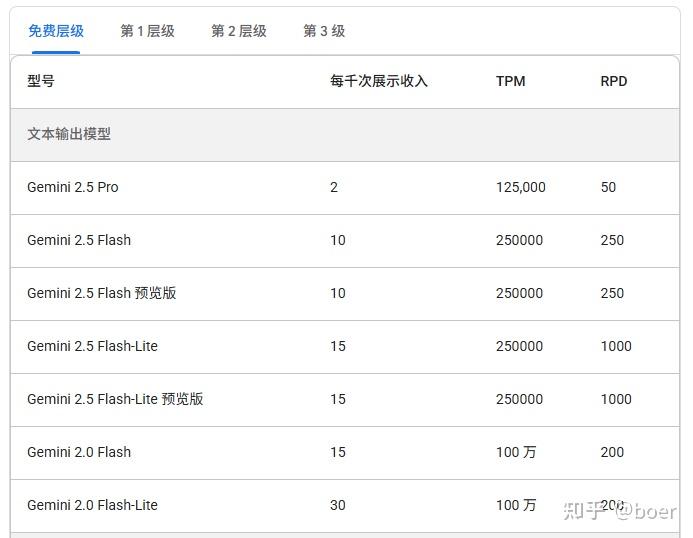Click the RPD column header
This screenshot has height=538, width=693.
pos(613,81)
